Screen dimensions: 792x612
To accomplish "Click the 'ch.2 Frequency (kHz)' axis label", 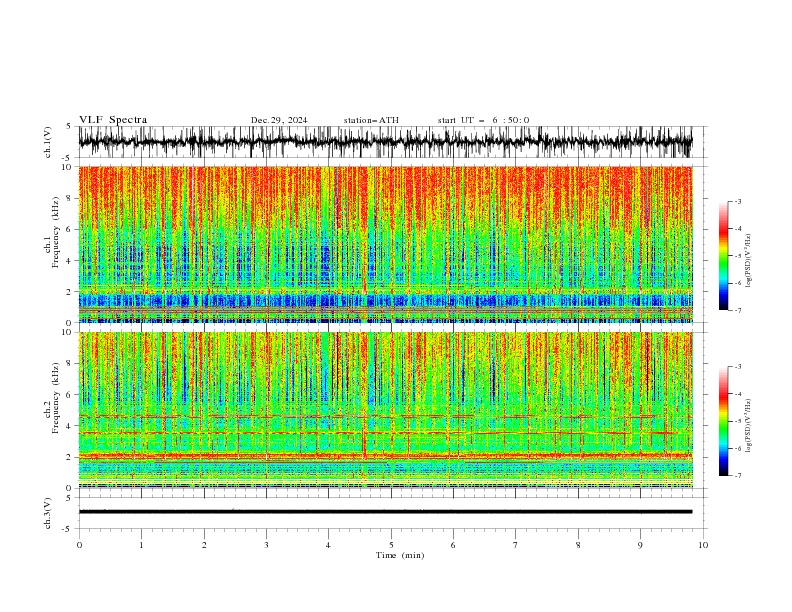I will (52, 410).
